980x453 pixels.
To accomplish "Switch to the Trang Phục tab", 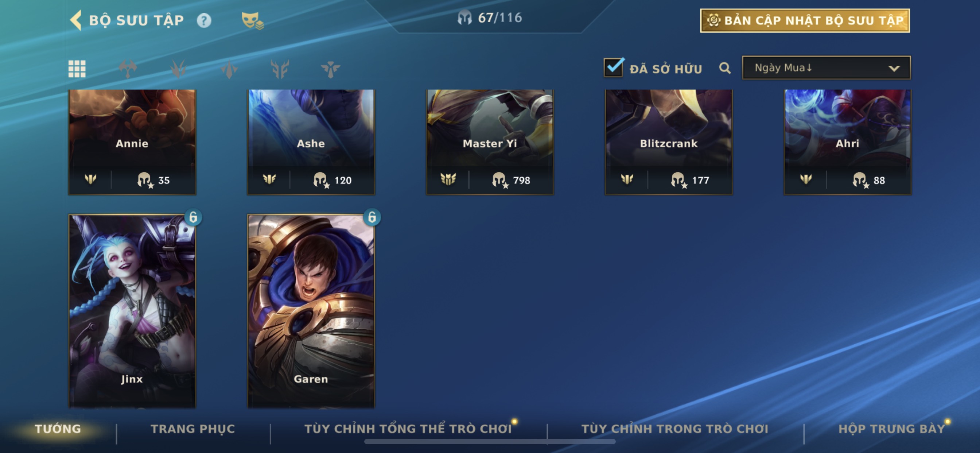I will click(193, 429).
